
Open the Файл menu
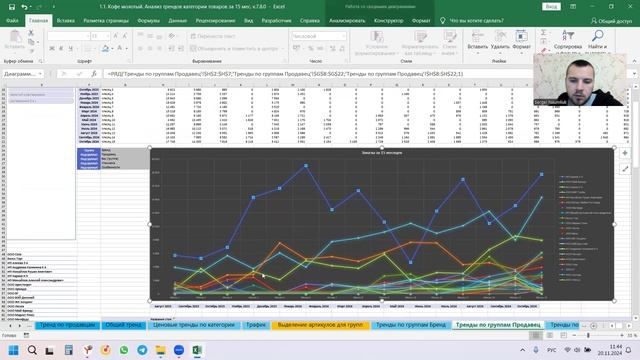(x=12, y=20)
